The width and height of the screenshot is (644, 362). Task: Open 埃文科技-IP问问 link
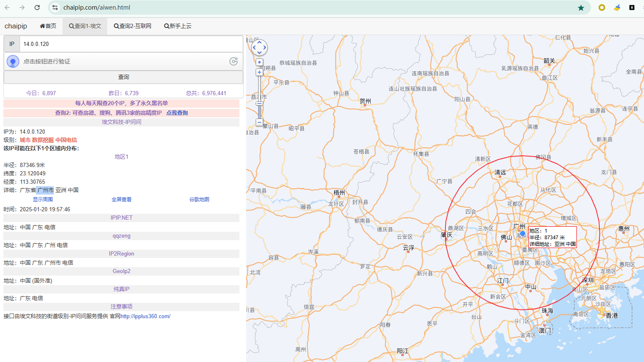pyautogui.click(x=121, y=122)
